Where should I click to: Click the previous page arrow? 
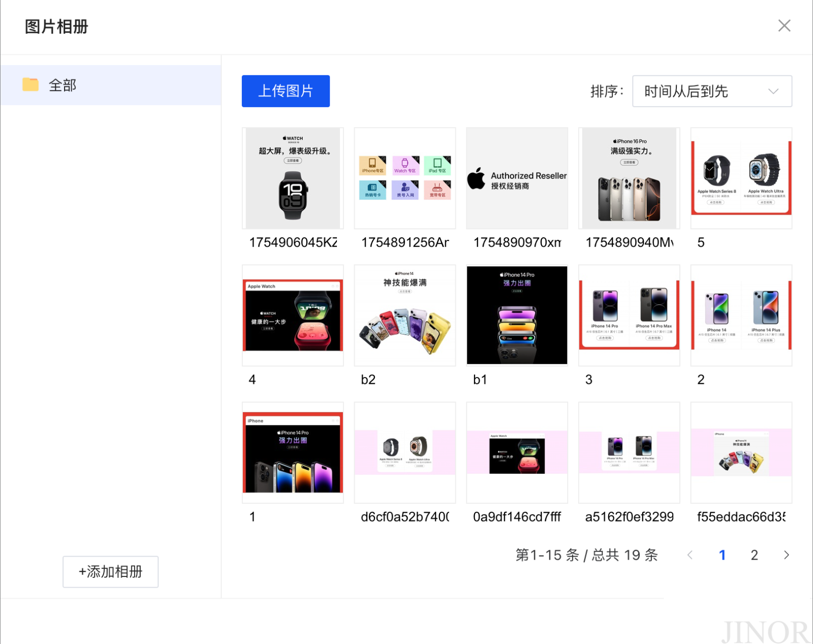tap(690, 555)
